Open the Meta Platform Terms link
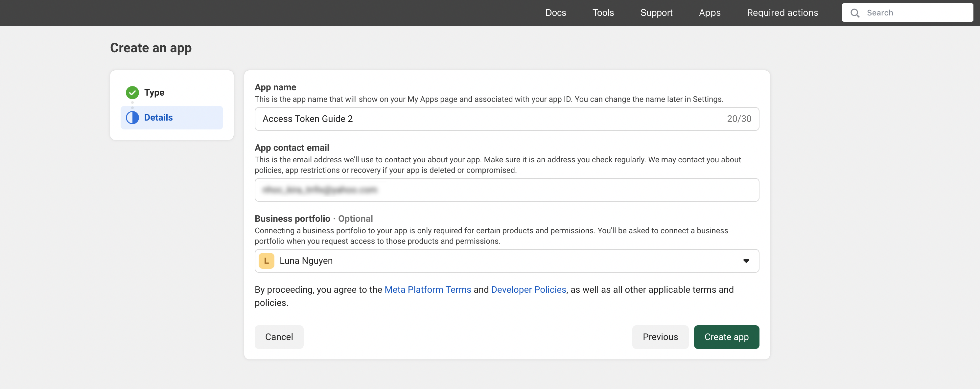The height and width of the screenshot is (389, 980). 428,290
